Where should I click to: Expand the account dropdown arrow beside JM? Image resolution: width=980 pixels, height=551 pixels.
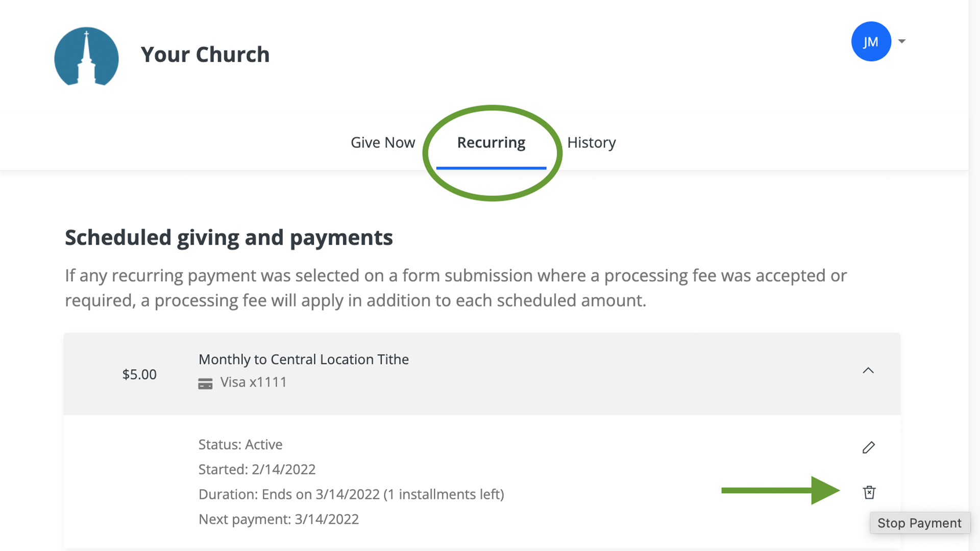pyautogui.click(x=902, y=41)
